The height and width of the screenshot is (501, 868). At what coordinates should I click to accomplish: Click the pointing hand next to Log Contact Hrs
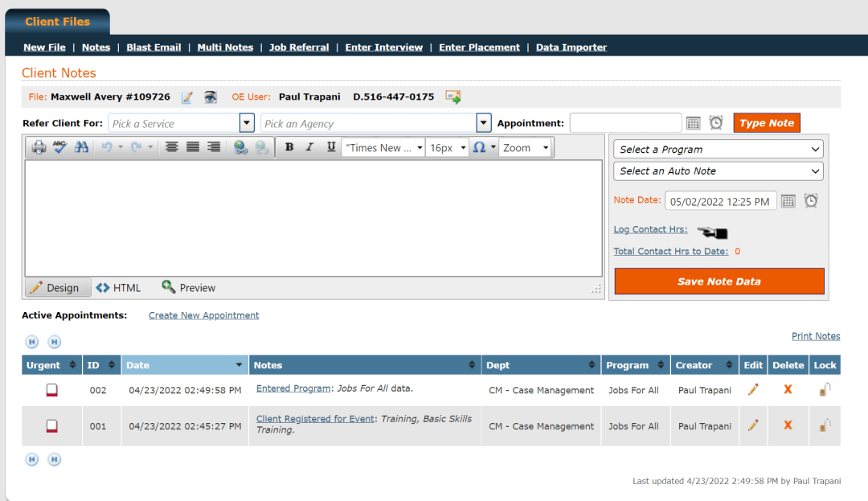(x=712, y=232)
